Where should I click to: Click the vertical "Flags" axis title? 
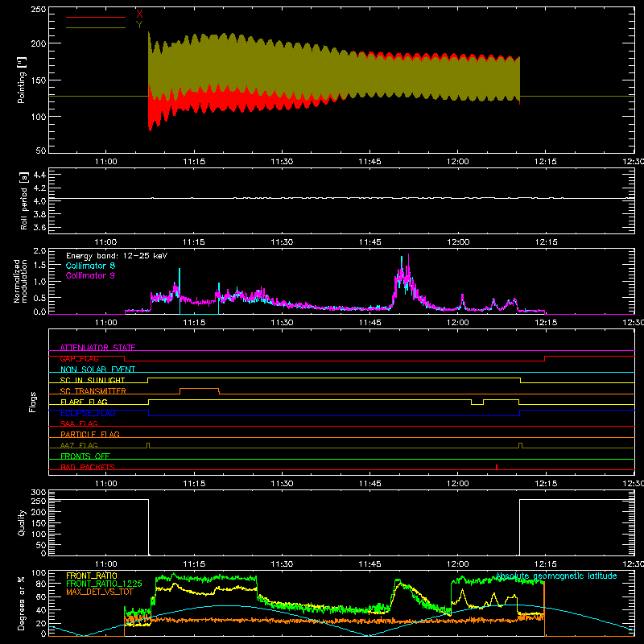(32, 402)
